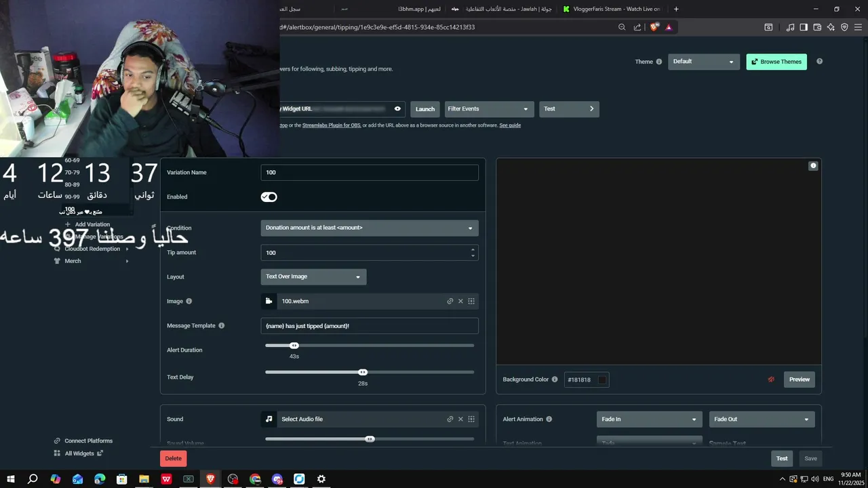Open the See guide link
This screenshot has width=868, height=488.
(510, 125)
